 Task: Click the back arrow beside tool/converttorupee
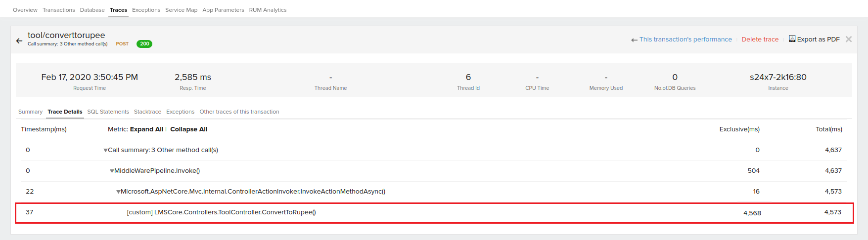[19, 41]
